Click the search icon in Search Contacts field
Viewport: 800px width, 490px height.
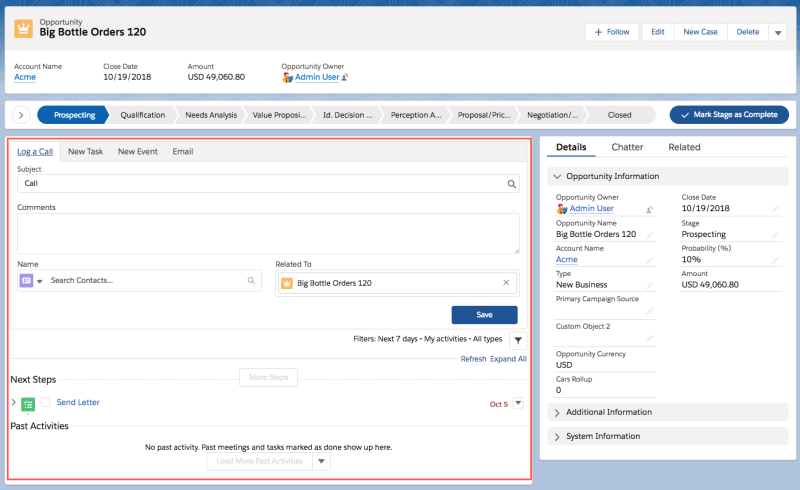[x=251, y=280]
